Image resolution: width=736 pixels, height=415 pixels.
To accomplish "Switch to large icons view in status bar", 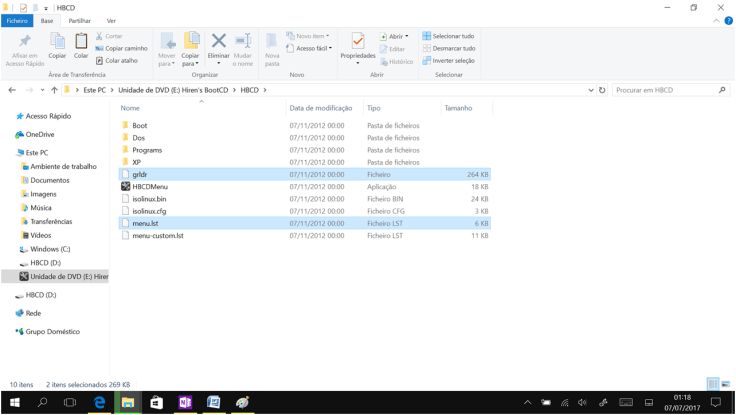I will [x=725, y=384].
